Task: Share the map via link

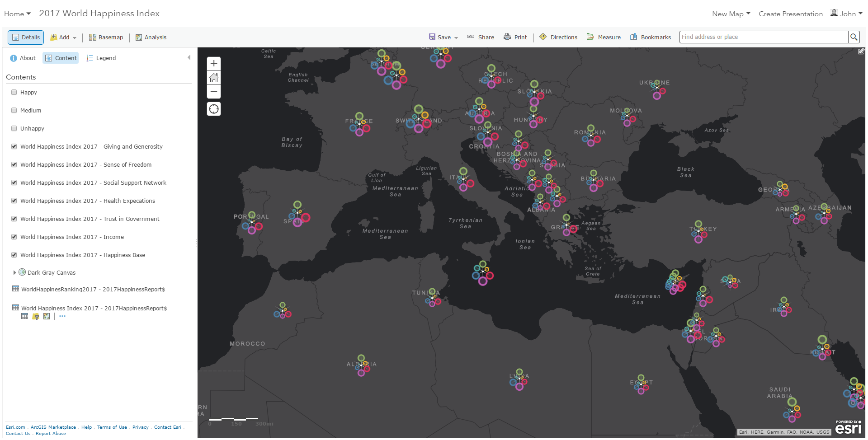Action: [481, 37]
